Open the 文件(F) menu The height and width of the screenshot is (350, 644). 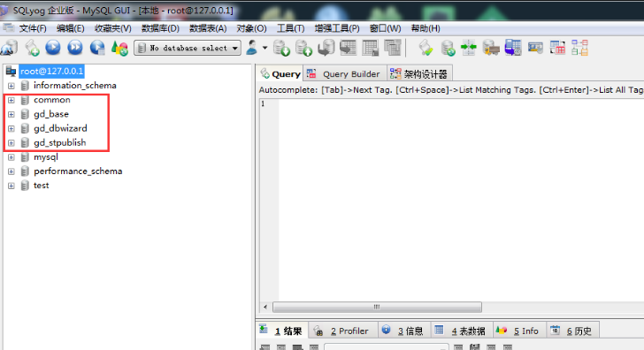click(x=33, y=28)
